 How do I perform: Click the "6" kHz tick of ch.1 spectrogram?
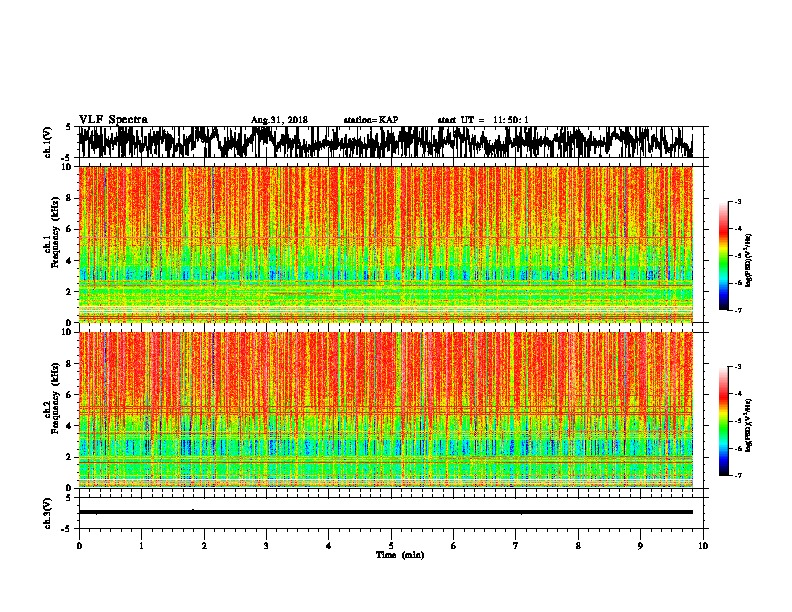(70, 229)
